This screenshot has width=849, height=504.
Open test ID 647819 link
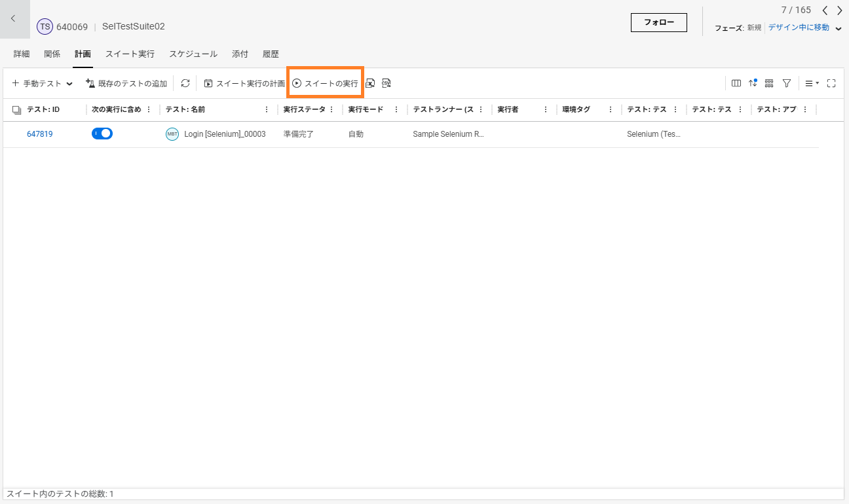(40, 134)
